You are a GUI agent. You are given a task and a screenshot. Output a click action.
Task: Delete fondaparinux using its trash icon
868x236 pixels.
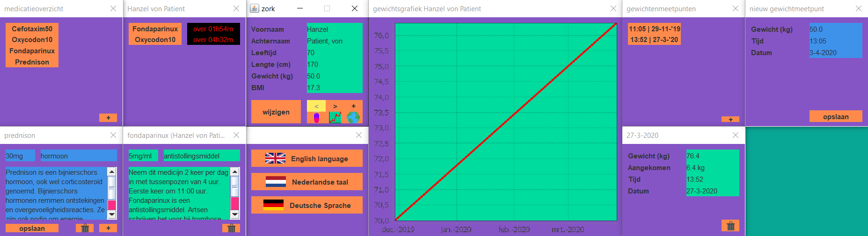(231, 228)
